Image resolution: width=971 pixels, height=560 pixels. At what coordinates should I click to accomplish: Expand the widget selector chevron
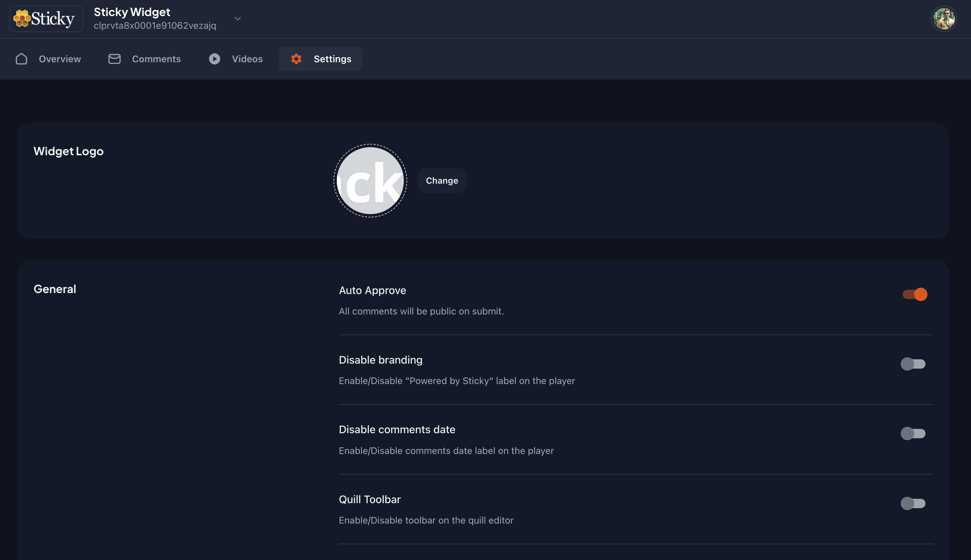click(237, 19)
